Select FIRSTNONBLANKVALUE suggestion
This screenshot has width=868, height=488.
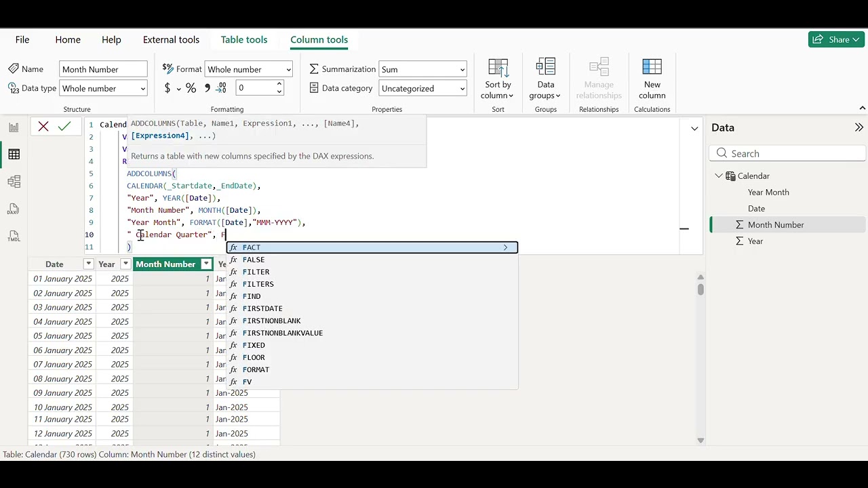(x=372, y=333)
